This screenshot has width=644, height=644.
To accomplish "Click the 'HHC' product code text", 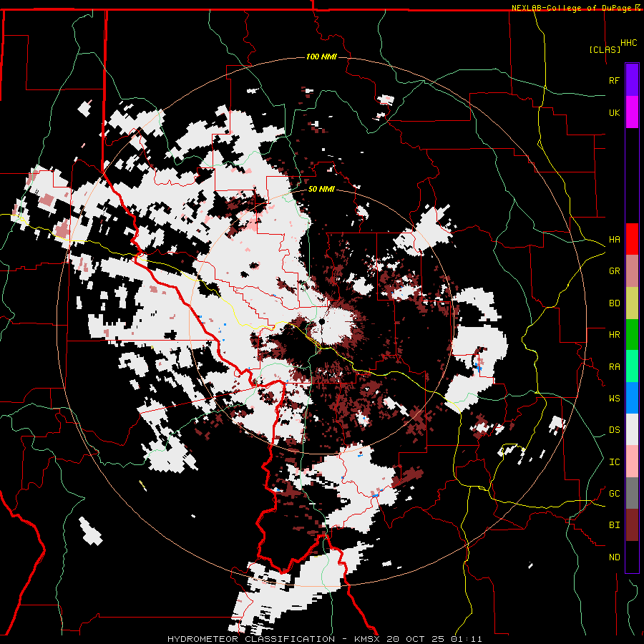I will tap(629, 43).
